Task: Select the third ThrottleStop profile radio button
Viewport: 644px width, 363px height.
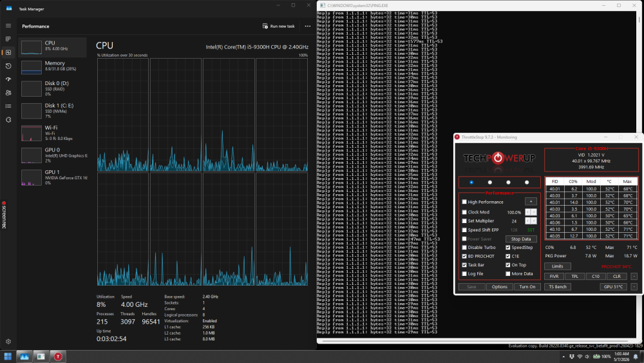Action: [509, 182]
